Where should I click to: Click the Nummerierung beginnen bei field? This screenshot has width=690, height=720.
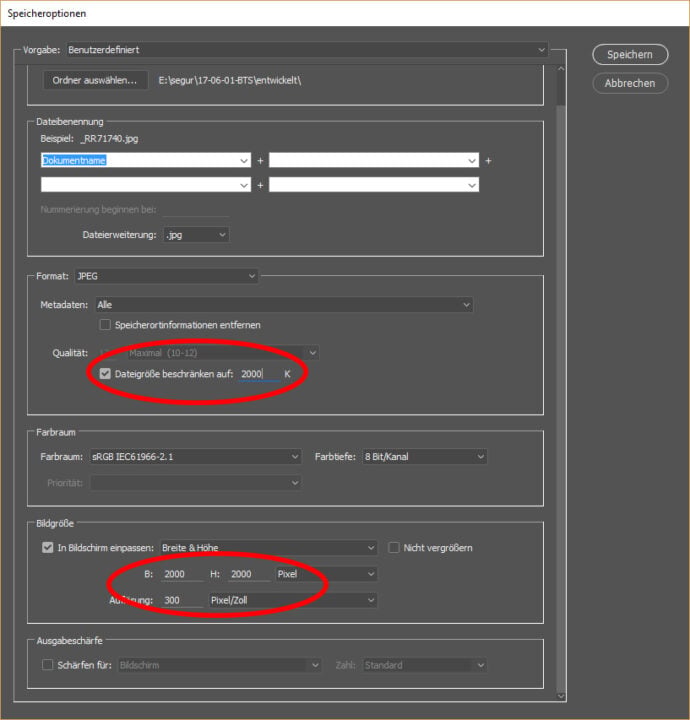pyautogui.click(x=196, y=209)
